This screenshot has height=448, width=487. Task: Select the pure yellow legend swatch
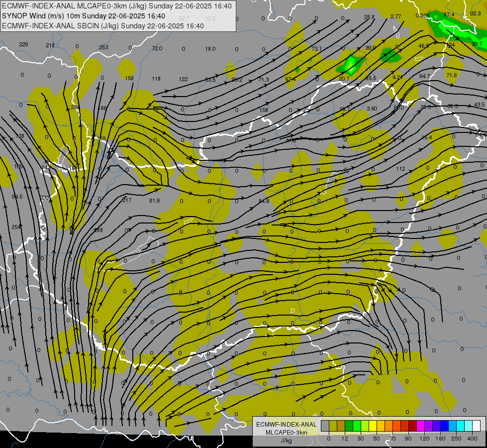coord(373,426)
